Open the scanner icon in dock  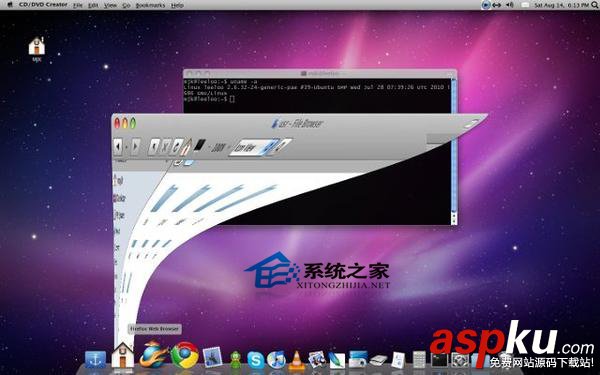point(379,361)
